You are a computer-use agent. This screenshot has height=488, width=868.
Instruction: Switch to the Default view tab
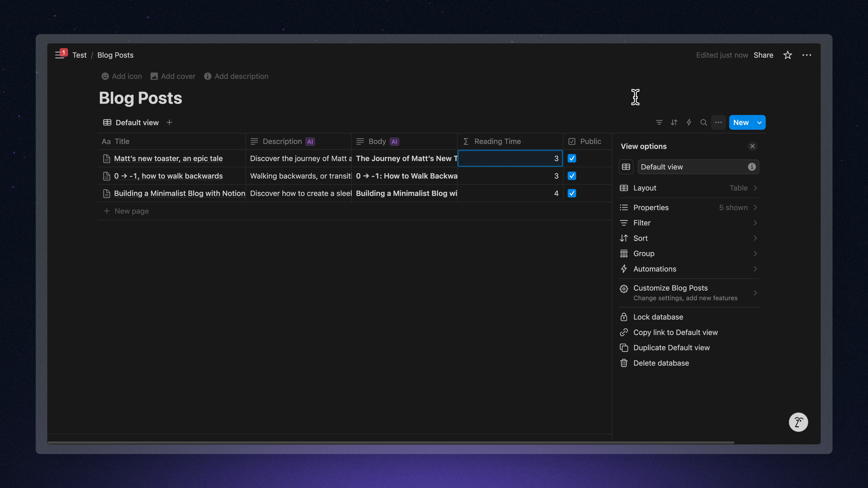(131, 123)
